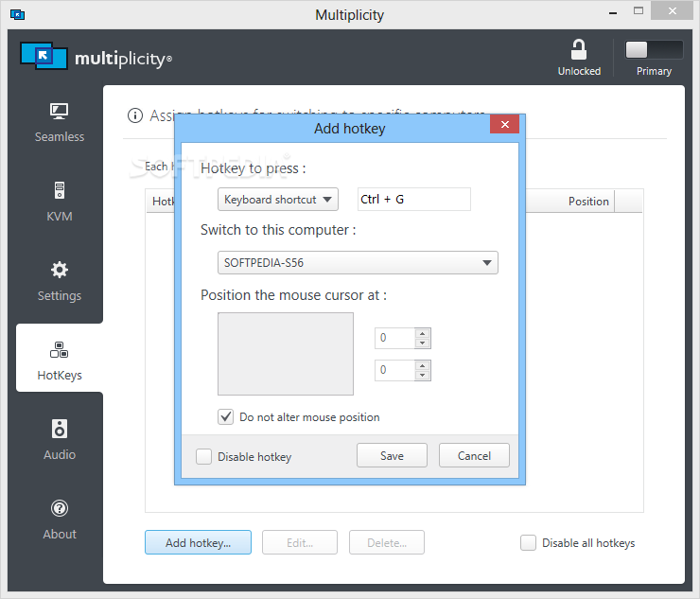Click the Add hotkey... button
This screenshot has height=599, width=700.
point(199,543)
